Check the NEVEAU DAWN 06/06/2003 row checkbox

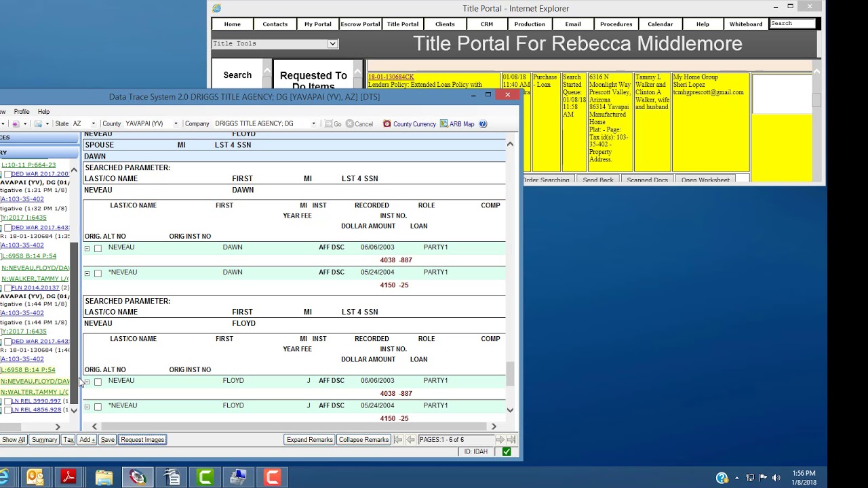pyautogui.click(x=98, y=249)
